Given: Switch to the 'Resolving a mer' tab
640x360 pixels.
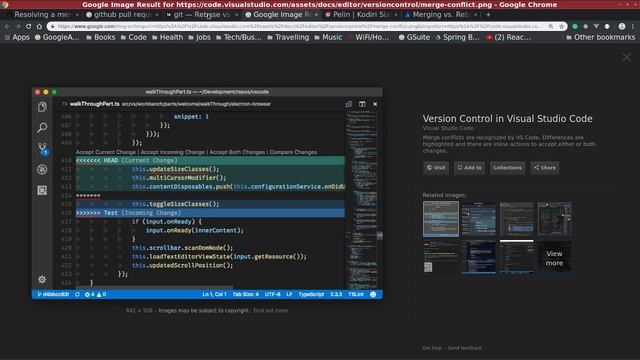Looking at the screenshot, I should coord(41,15).
